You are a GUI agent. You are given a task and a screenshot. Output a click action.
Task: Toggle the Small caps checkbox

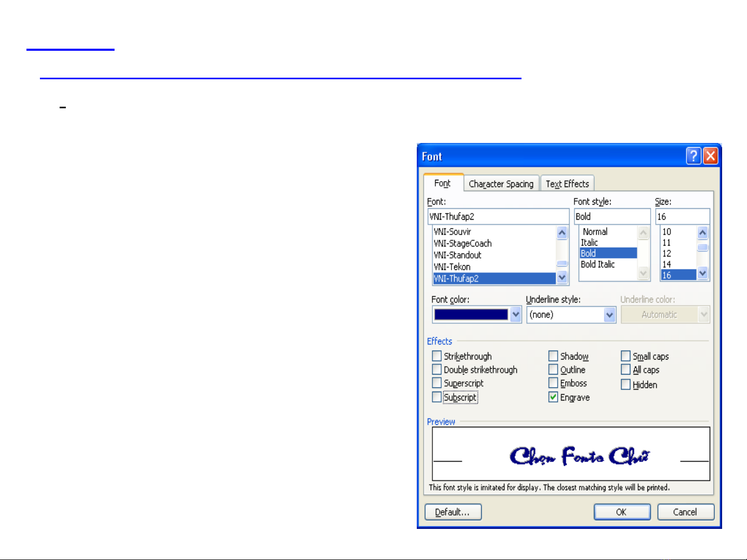coord(626,356)
